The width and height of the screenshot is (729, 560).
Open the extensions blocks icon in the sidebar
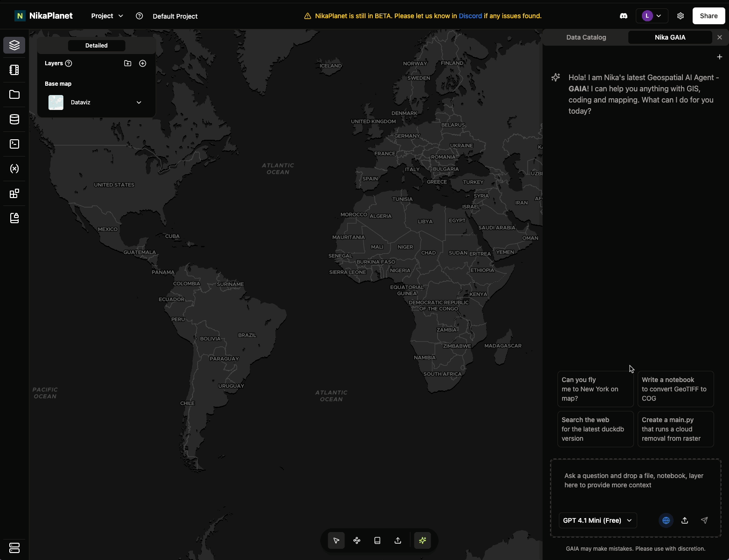coord(14,193)
